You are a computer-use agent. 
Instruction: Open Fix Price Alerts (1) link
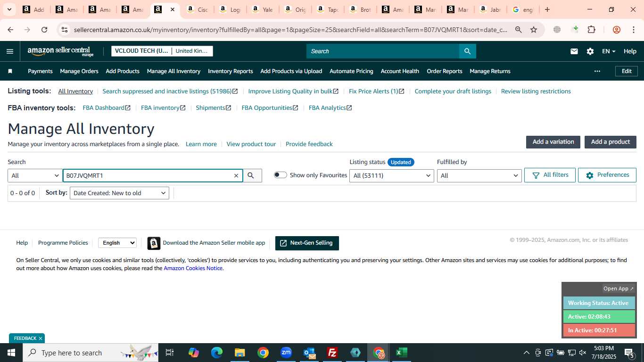pyautogui.click(x=377, y=91)
